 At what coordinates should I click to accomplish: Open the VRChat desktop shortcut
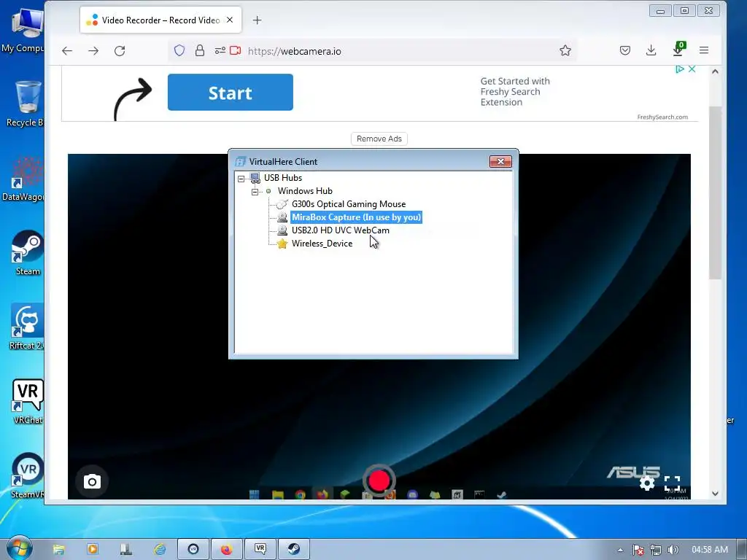point(28,402)
